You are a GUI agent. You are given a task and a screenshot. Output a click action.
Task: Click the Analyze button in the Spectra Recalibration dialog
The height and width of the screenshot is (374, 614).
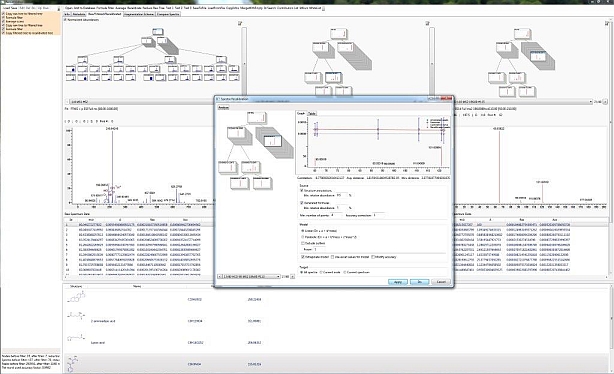(224, 108)
